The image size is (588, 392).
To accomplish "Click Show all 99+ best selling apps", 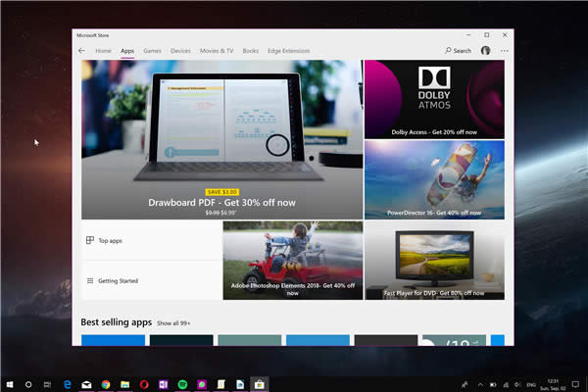I will [x=174, y=322].
